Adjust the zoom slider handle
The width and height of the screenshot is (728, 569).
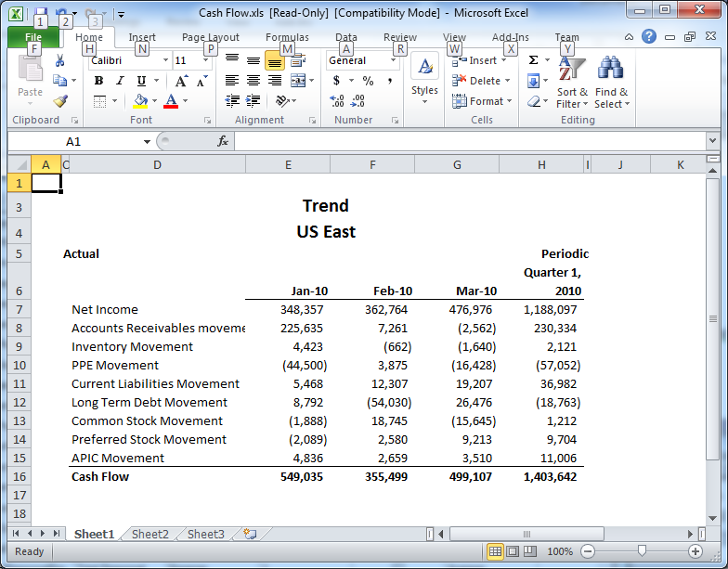point(642,551)
